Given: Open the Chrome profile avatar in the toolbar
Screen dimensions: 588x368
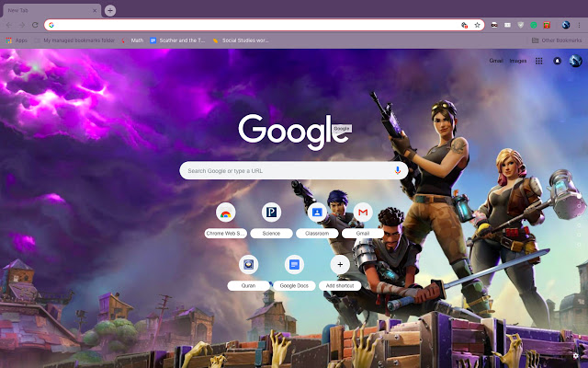Looking at the screenshot, I should pyautogui.click(x=566, y=25).
